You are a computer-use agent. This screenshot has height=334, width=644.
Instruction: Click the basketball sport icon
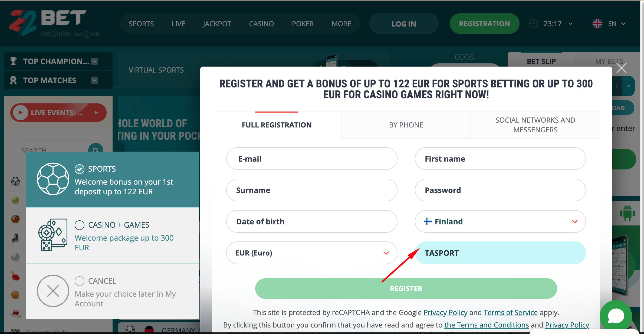click(15, 219)
